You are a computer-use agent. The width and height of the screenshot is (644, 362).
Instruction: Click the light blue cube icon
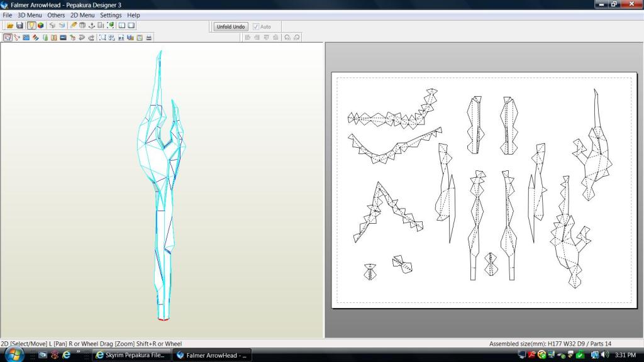[x=62, y=25]
